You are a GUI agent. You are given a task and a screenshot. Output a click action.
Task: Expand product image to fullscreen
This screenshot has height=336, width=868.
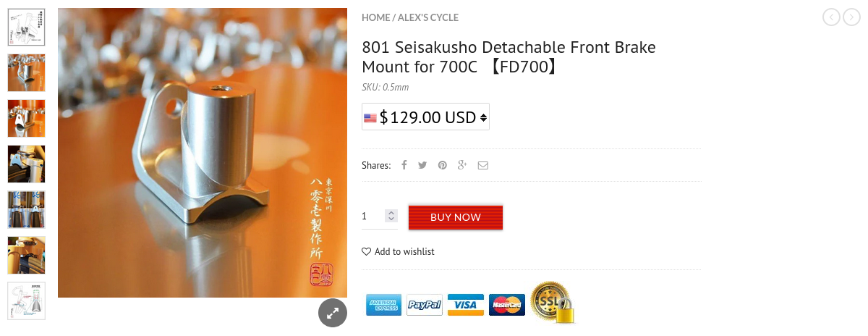coord(333,313)
